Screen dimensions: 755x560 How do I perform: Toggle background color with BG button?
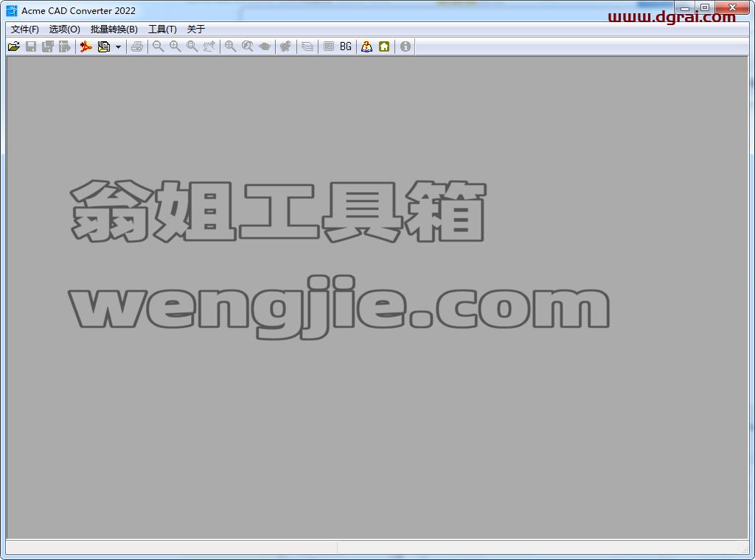pos(346,46)
